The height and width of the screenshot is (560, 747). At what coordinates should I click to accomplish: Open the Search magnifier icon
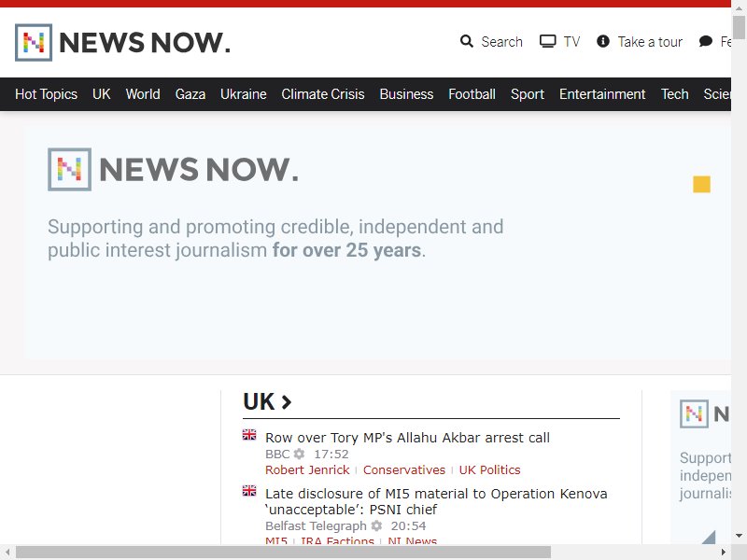click(x=466, y=41)
